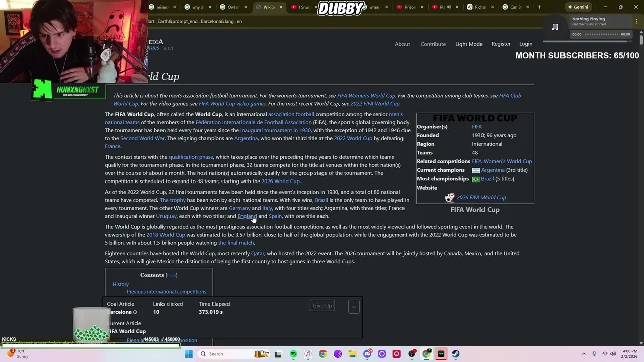
Task: Open the Italy article link
Action: [267, 208]
